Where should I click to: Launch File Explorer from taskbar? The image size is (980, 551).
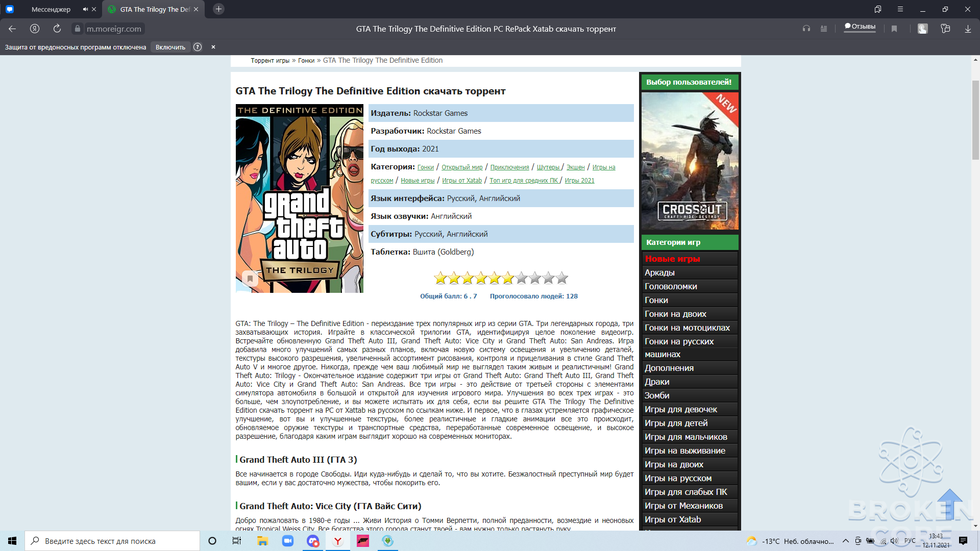point(262,541)
